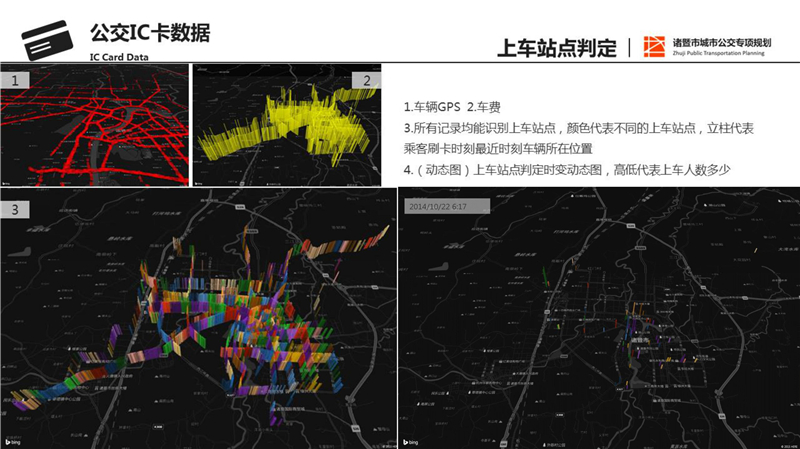This screenshot has width=800, height=449.
Task: Click the Bing logo on animated map
Action: pos(411,441)
